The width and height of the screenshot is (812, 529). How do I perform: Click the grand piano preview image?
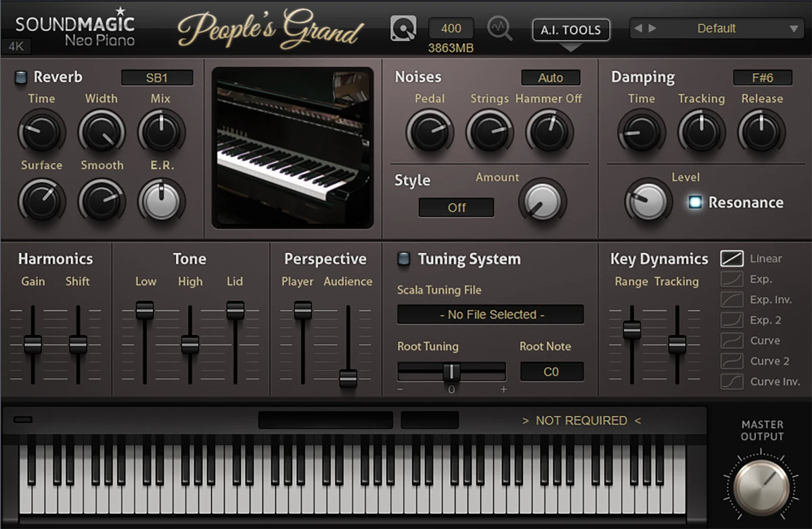coord(293,147)
